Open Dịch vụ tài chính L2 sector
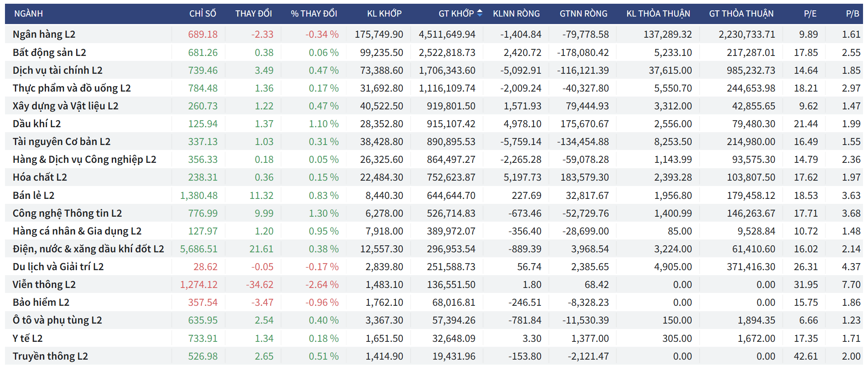 click(58, 70)
